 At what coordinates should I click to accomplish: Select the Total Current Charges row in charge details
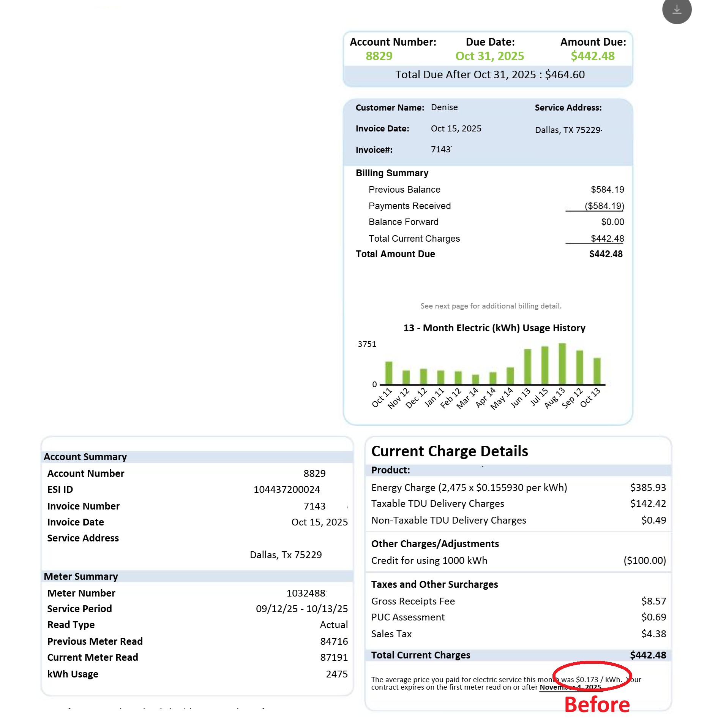518,655
